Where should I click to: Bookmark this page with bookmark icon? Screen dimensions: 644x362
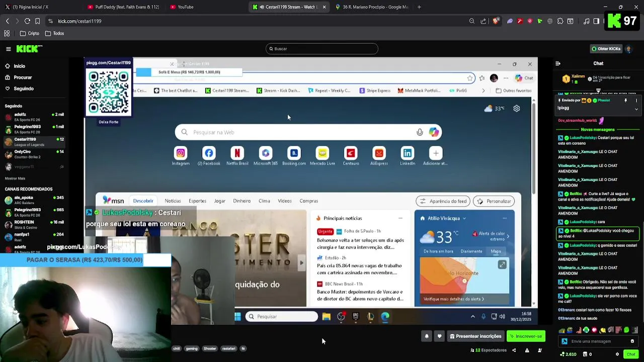(37, 21)
